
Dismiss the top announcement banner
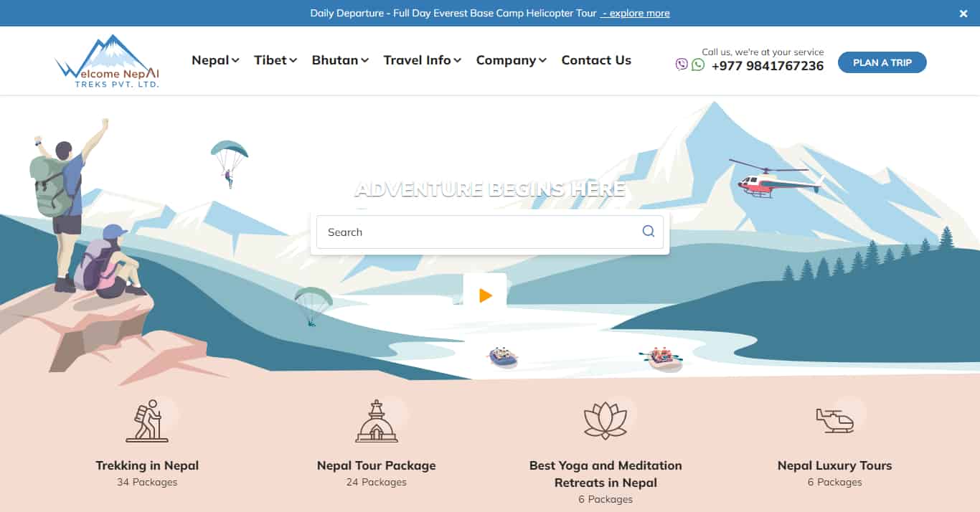[963, 13]
